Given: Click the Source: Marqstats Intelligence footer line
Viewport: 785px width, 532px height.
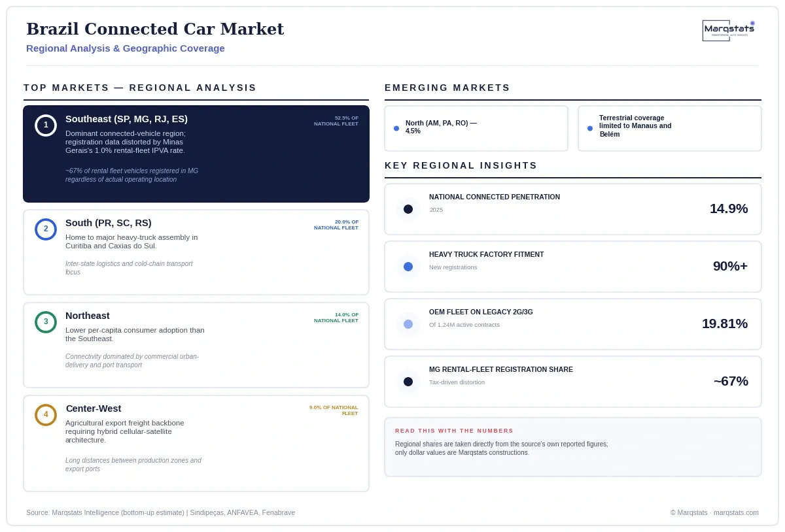Looking at the screenshot, I should [160, 512].
